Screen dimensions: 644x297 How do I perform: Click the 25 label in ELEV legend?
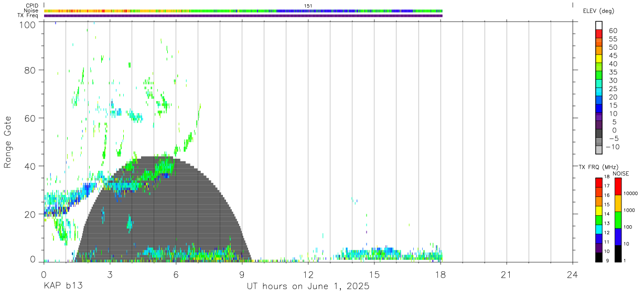tap(613, 89)
